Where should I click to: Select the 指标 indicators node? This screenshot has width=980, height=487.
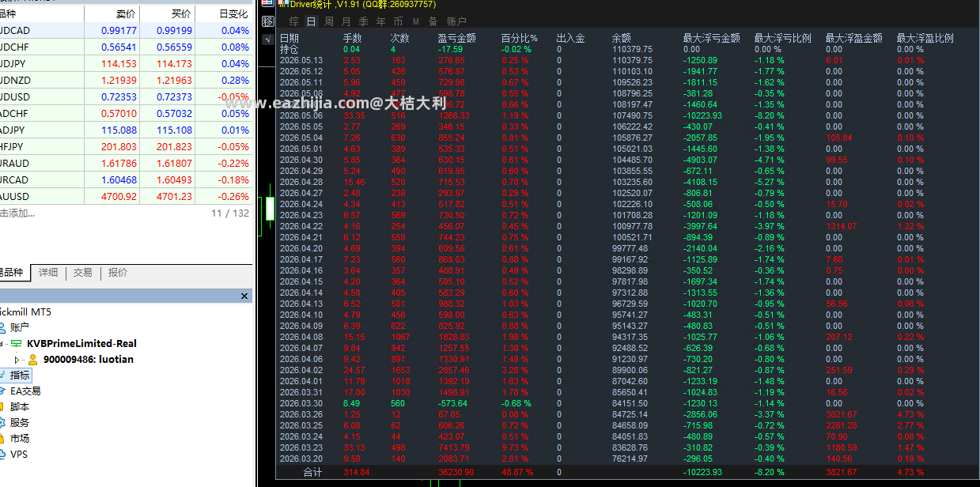(x=20, y=376)
